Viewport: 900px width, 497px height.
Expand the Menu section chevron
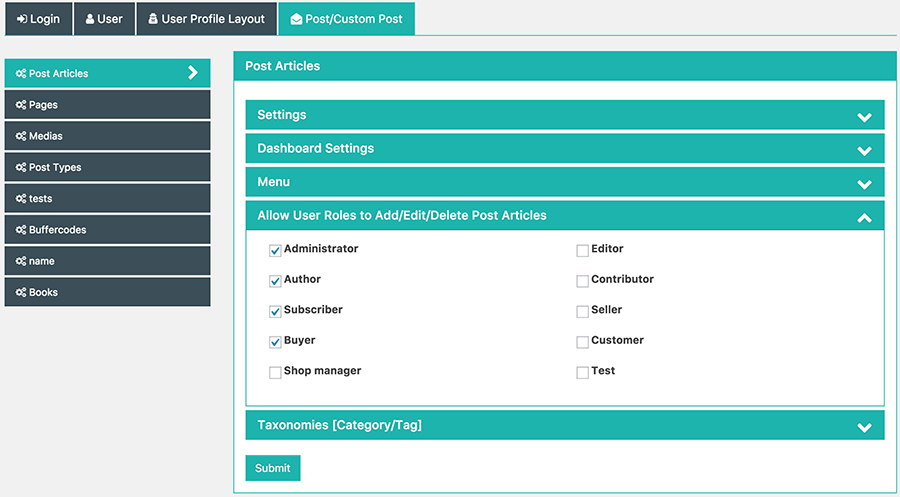click(x=864, y=184)
